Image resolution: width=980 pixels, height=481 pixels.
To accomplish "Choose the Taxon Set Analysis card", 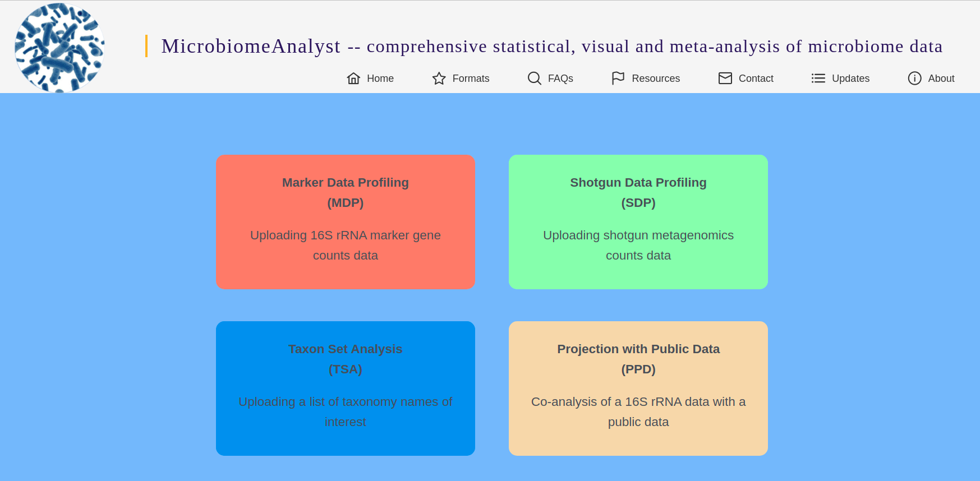I will 345,388.
